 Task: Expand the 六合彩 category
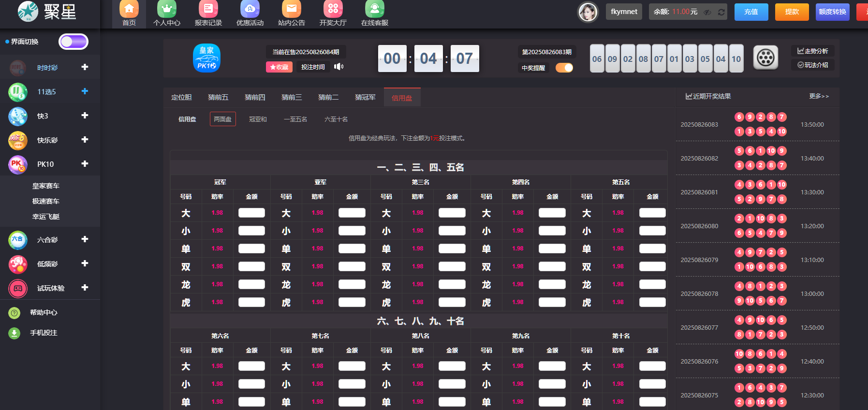pos(85,239)
